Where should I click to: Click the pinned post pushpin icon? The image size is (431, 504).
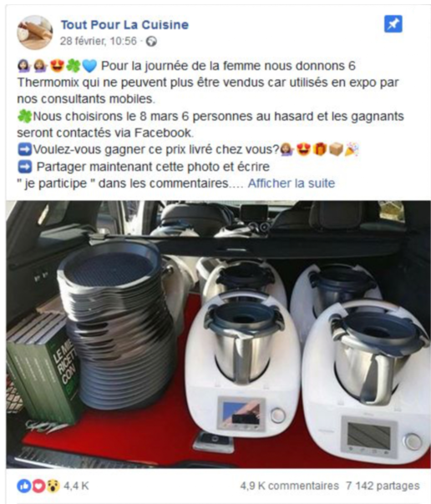393,24
